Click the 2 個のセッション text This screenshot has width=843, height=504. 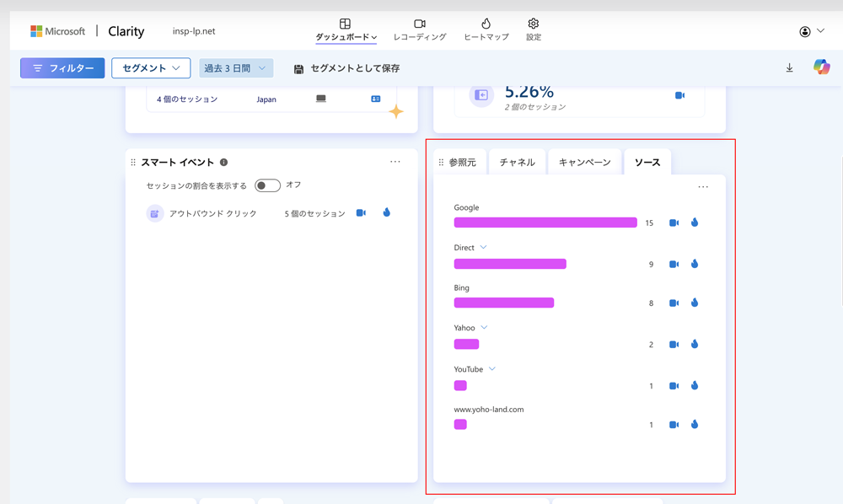pyautogui.click(x=535, y=107)
